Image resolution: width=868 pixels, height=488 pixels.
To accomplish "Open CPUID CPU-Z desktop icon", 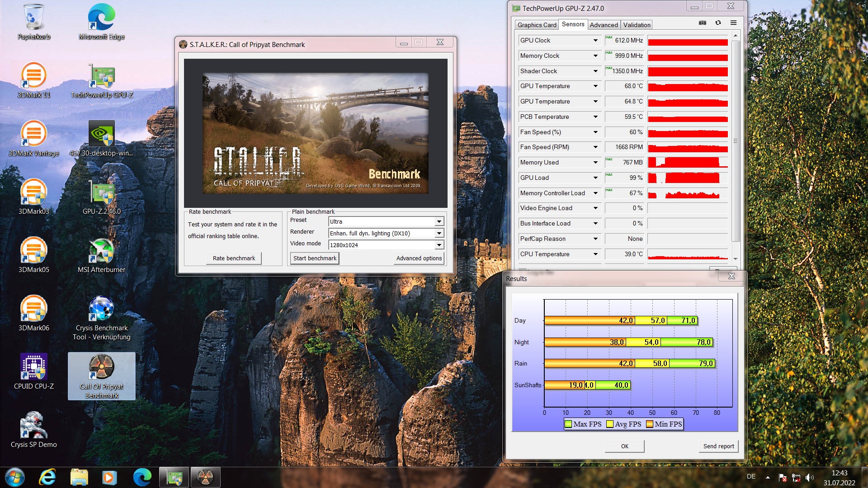I will (x=33, y=368).
